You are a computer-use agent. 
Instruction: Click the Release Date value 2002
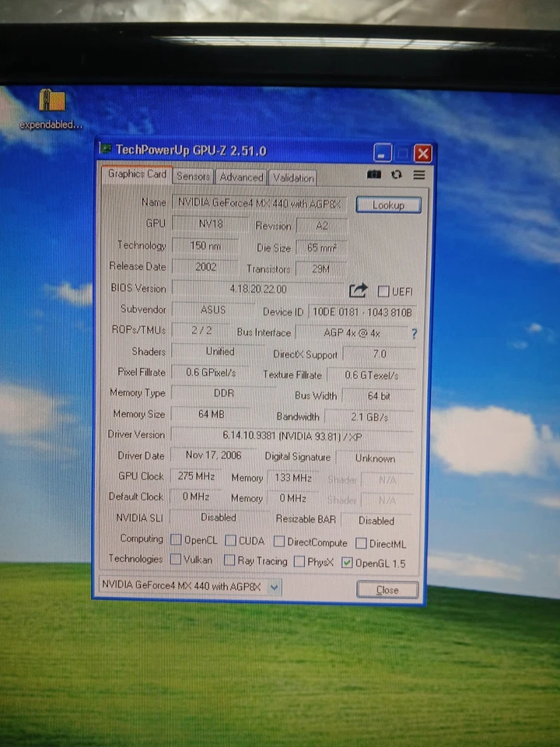(205, 267)
